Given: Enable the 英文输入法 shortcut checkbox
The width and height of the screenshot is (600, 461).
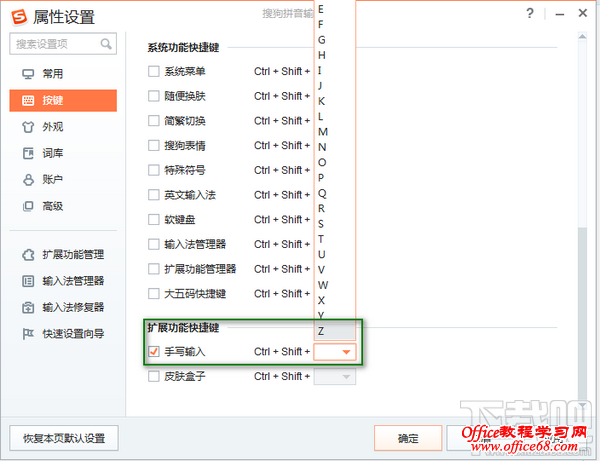Looking at the screenshot, I should (154, 195).
